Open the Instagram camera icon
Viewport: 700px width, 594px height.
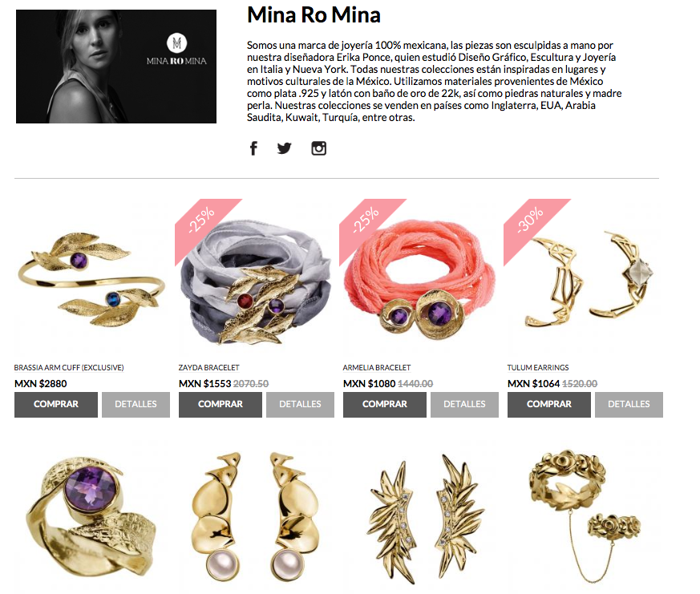(319, 148)
